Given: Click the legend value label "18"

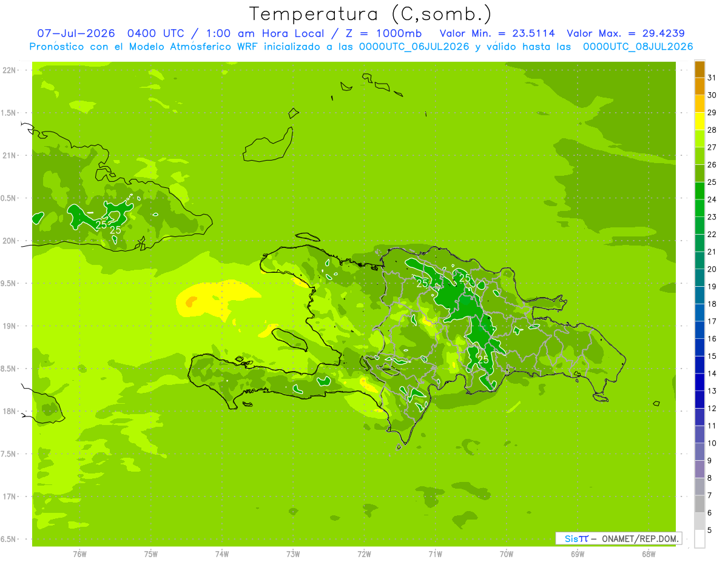Looking at the screenshot, I should click(712, 304).
